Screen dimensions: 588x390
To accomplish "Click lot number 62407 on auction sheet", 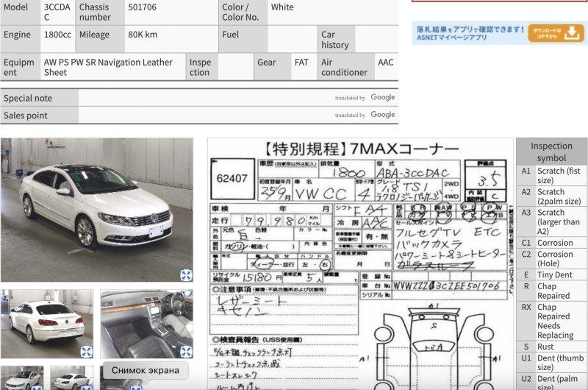I will (232, 177).
